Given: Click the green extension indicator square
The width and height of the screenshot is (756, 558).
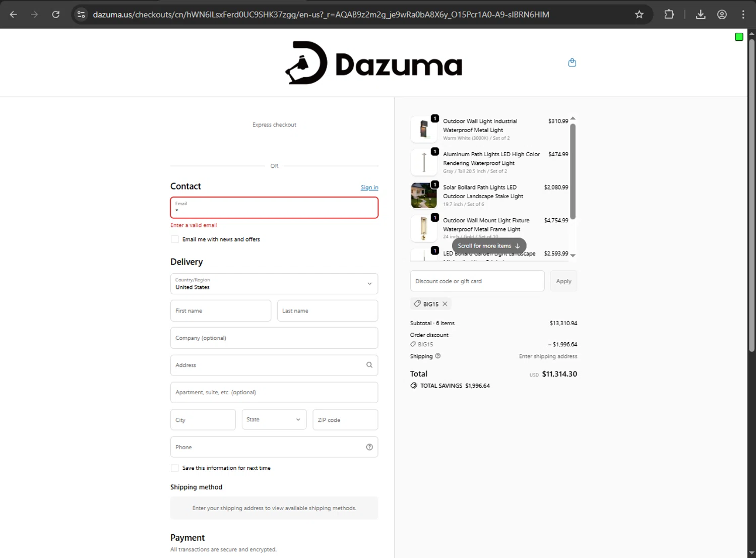Looking at the screenshot, I should point(739,37).
